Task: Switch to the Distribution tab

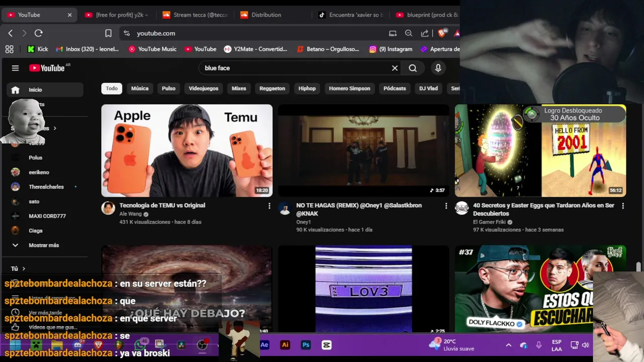Action: (x=273, y=15)
